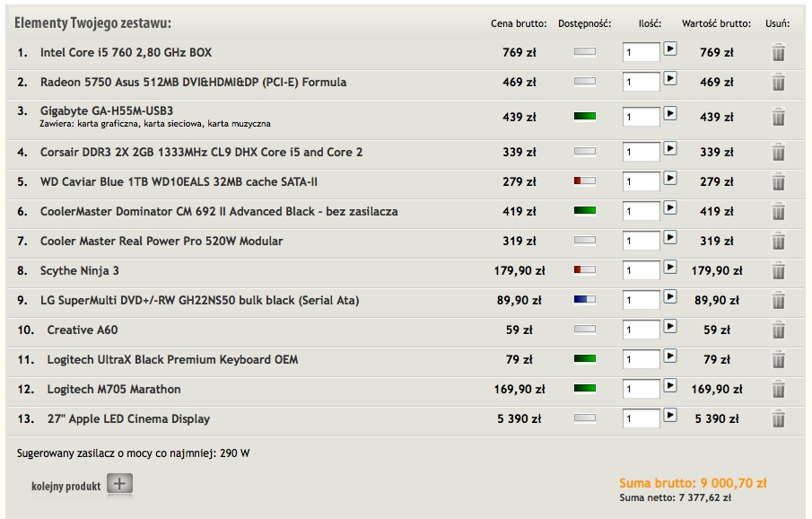
Task: Remove Logitech UltraX keyboard via trash icon
Action: (x=778, y=359)
